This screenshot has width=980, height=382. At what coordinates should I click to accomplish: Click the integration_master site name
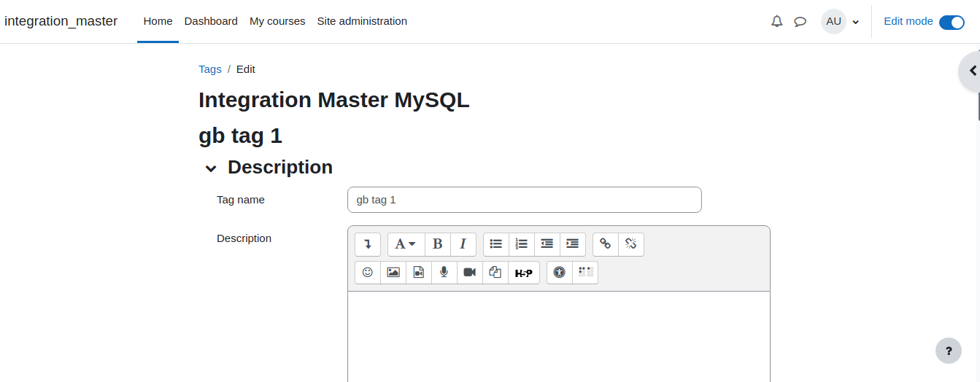61,21
